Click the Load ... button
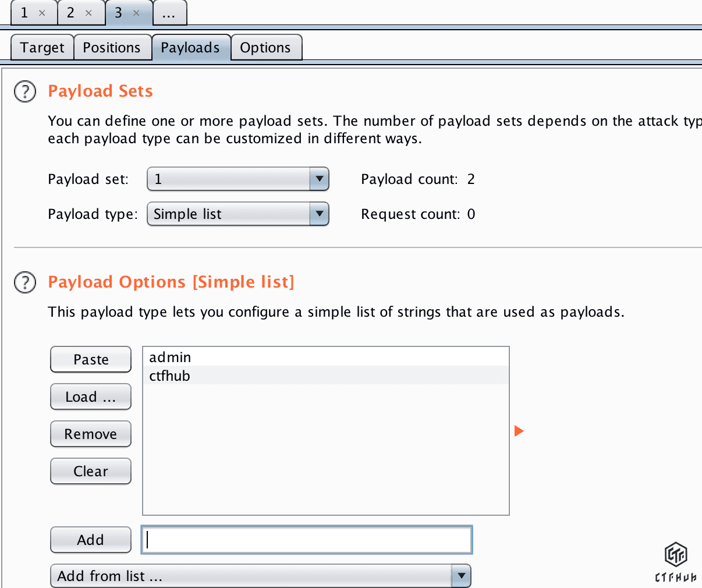This screenshot has width=702, height=588. 91,397
